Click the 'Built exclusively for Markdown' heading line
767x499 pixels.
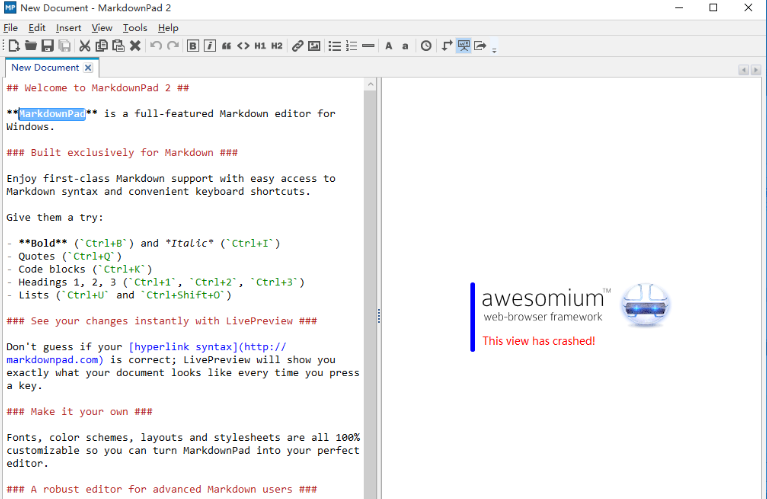[x=122, y=153]
